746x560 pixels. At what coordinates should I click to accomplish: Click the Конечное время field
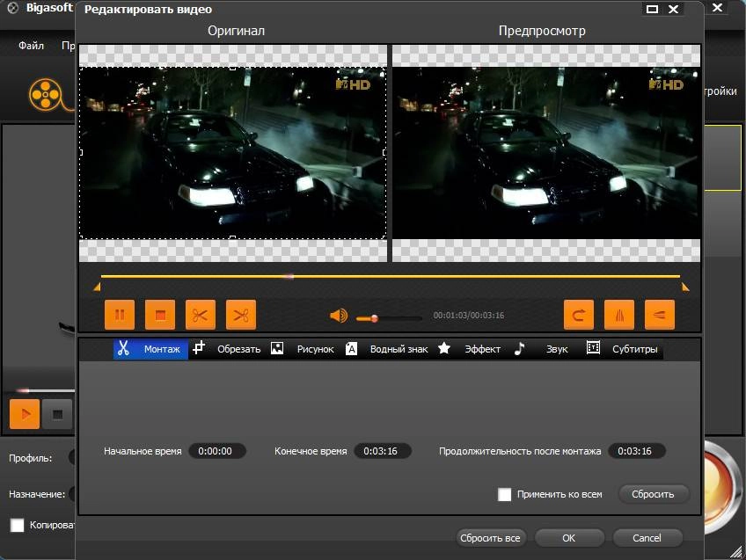[383, 451]
